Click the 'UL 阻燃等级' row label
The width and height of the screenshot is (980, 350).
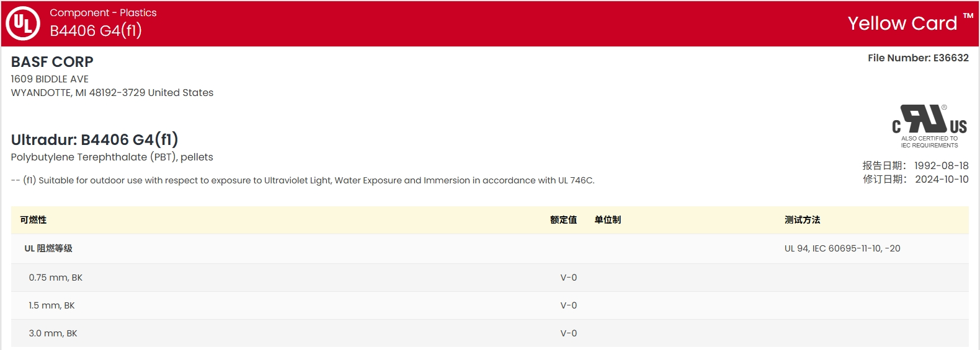point(48,248)
